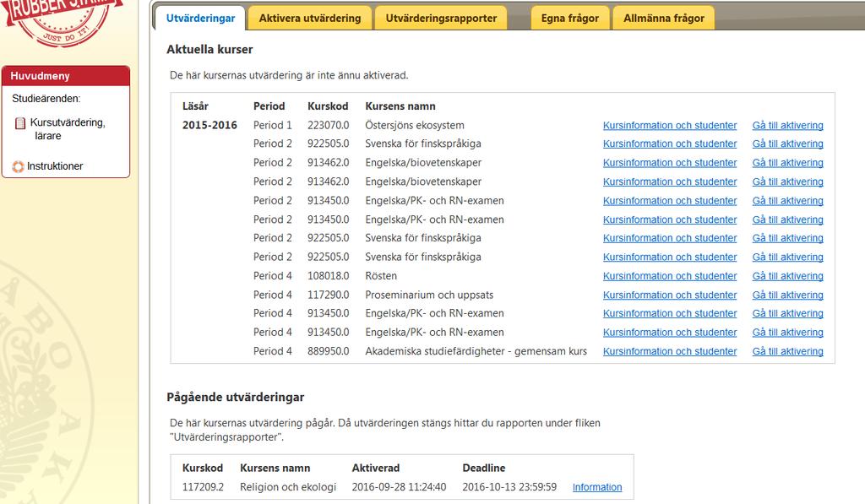Image resolution: width=865 pixels, height=504 pixels.
Task: Click the Läsår column header
Action: coord(195,106)
